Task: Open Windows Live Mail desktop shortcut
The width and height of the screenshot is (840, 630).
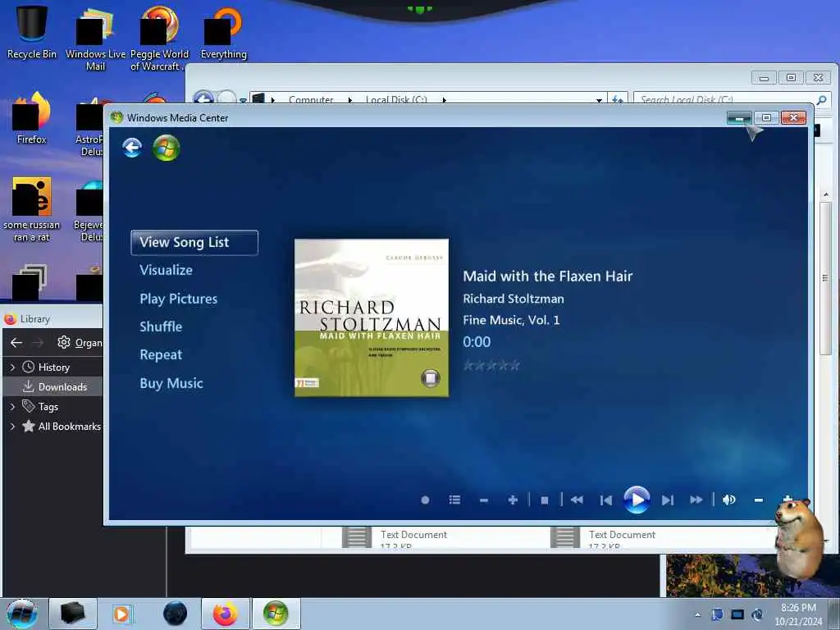Action: tap(95, 38)
